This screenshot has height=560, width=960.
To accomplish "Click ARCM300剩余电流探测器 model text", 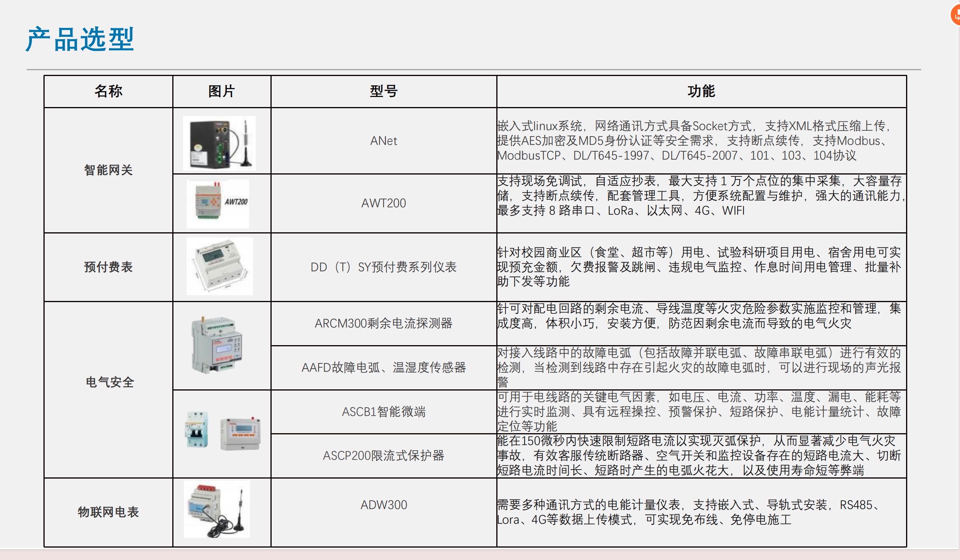I will [383, 323].
